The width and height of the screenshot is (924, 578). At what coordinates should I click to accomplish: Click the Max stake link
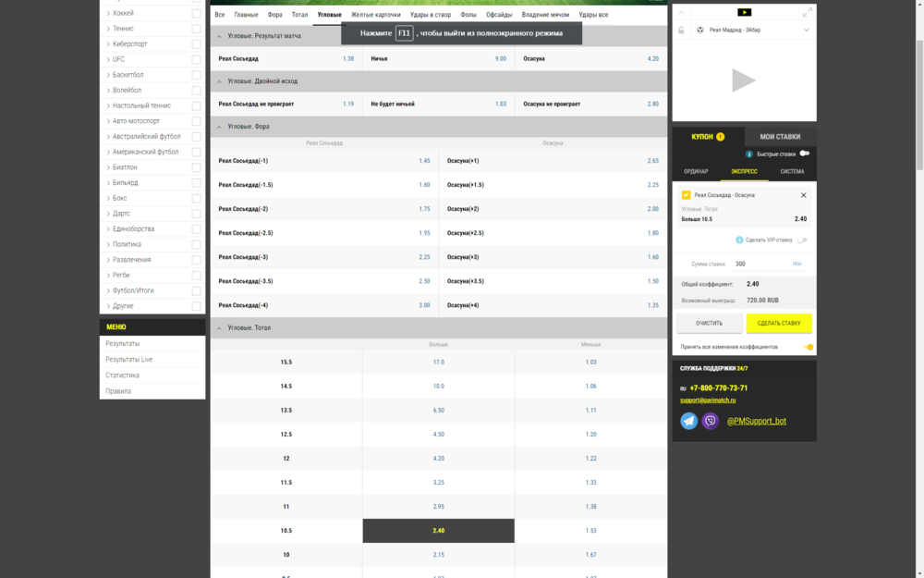click(796, 264)
